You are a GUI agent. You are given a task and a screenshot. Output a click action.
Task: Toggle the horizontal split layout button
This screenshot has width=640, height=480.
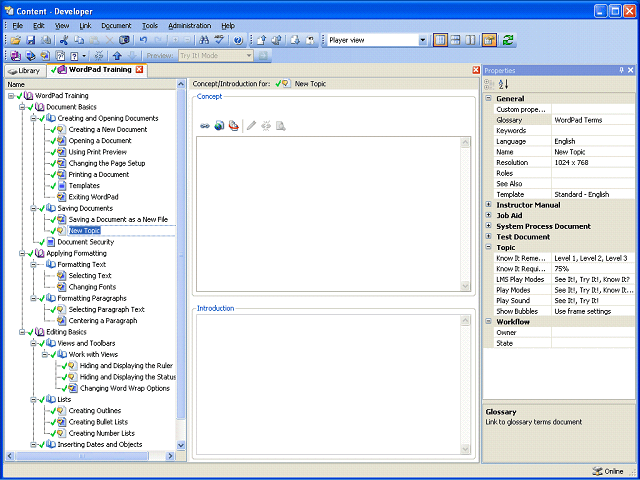[x=456, y=40]
